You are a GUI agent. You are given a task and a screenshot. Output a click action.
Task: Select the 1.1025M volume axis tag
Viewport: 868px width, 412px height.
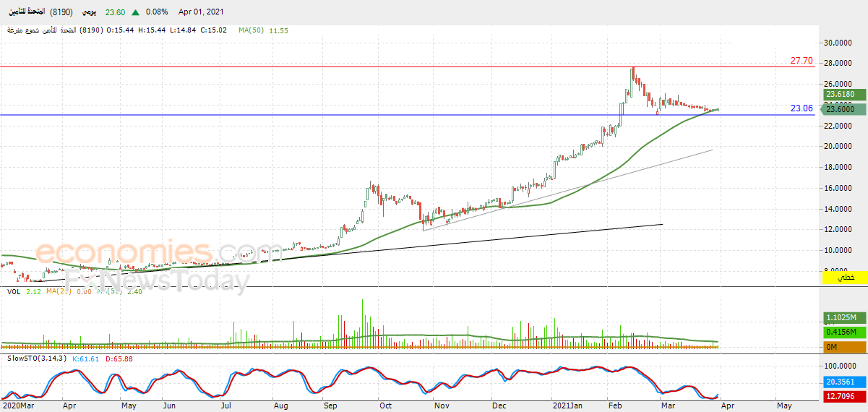coord(844,318)
